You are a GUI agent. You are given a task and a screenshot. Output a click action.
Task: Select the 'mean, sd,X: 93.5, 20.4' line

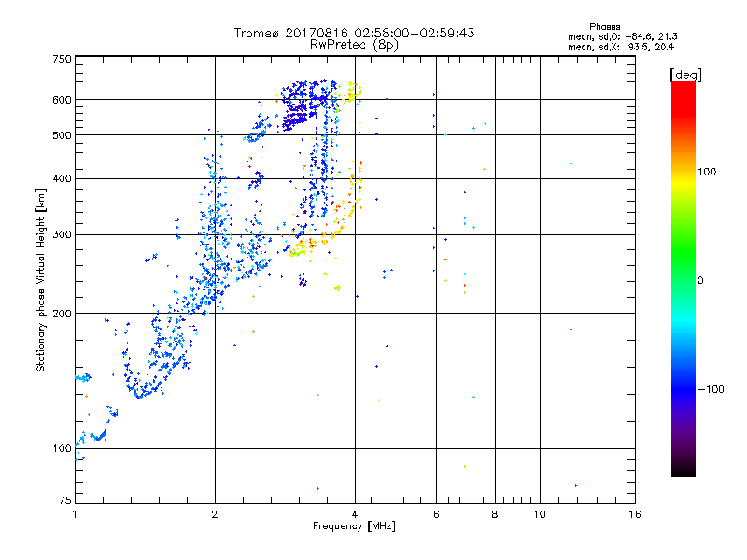coord(621,47)
